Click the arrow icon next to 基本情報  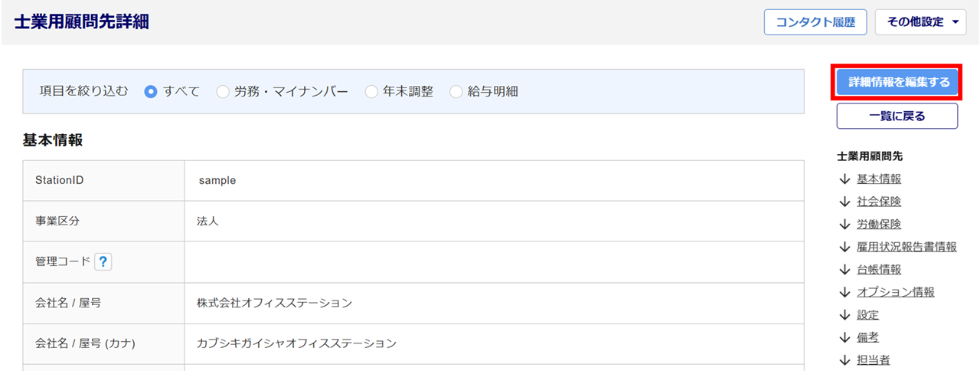844,179
